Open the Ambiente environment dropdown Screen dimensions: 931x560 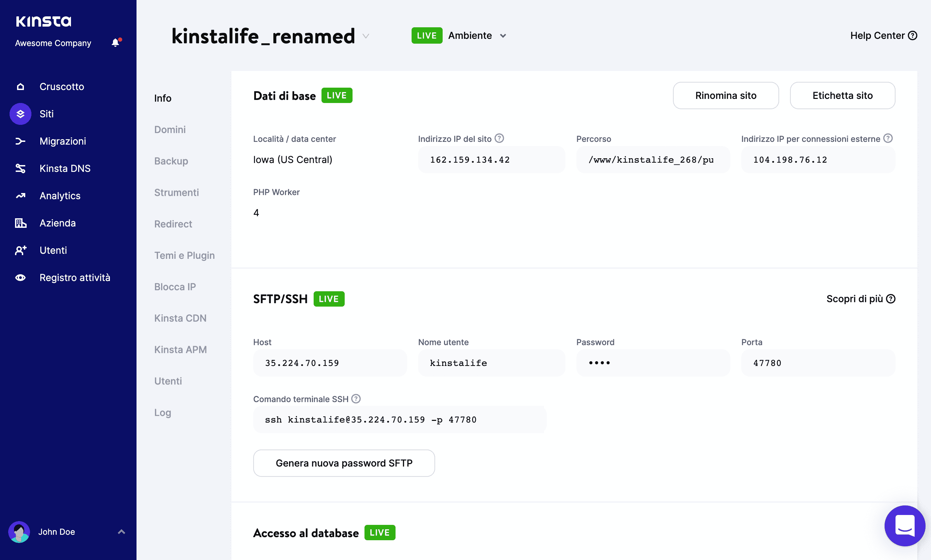[477, 35]
